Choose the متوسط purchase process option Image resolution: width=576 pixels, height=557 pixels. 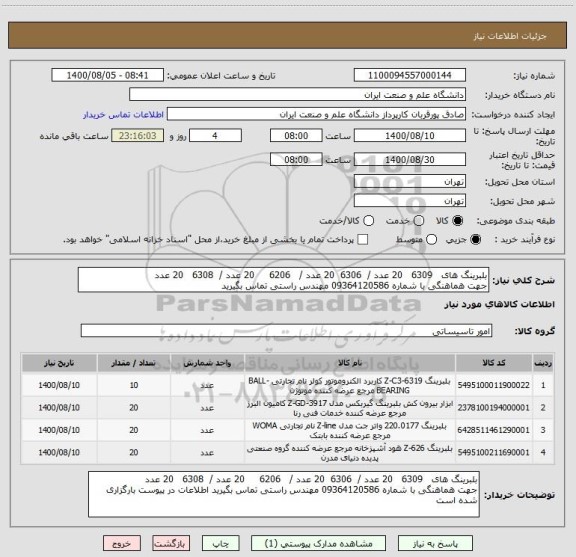(431, 240)
